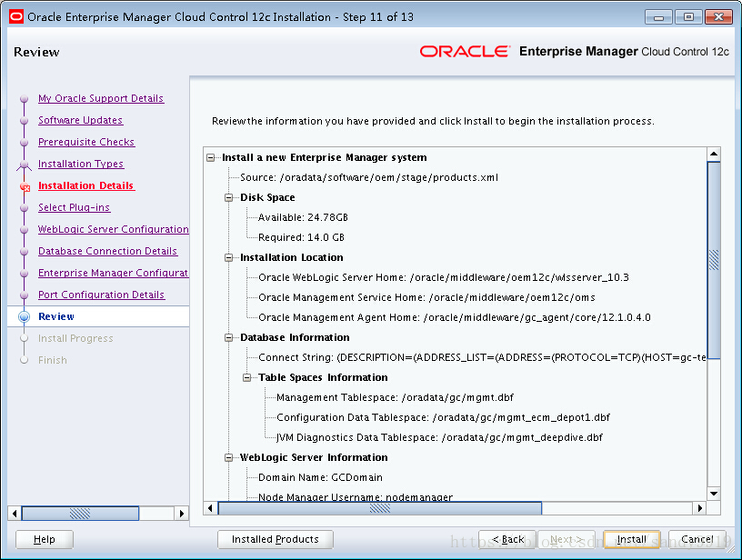742x560 pixels.
Task: Close the installer window
Action: pyautogui.click(x=718, y=17)
